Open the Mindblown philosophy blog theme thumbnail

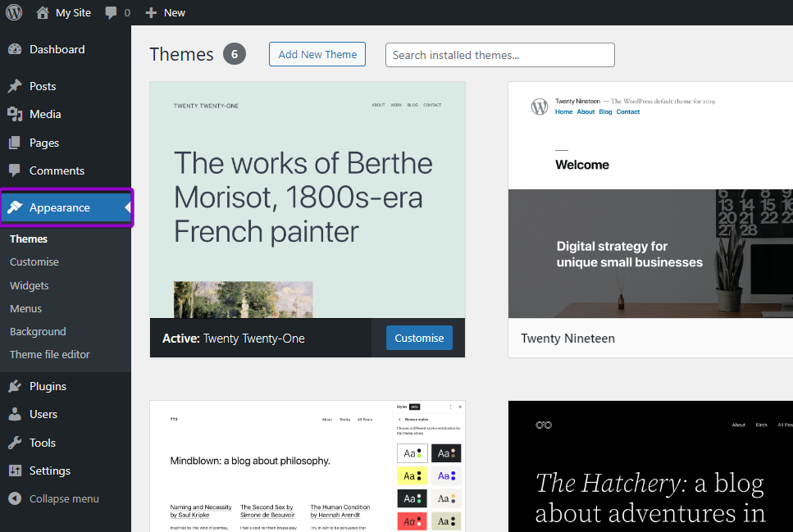click(x=308, y=466)
